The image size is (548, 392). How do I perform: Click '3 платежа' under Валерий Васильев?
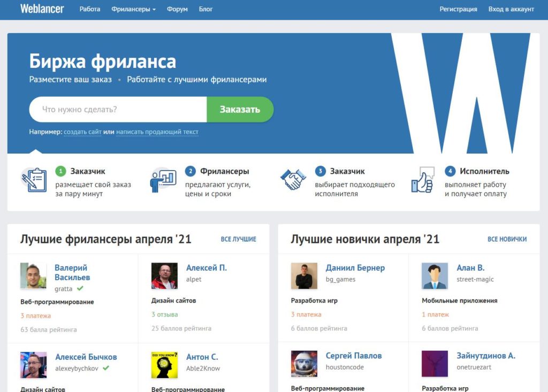click(x=36, y=316)
